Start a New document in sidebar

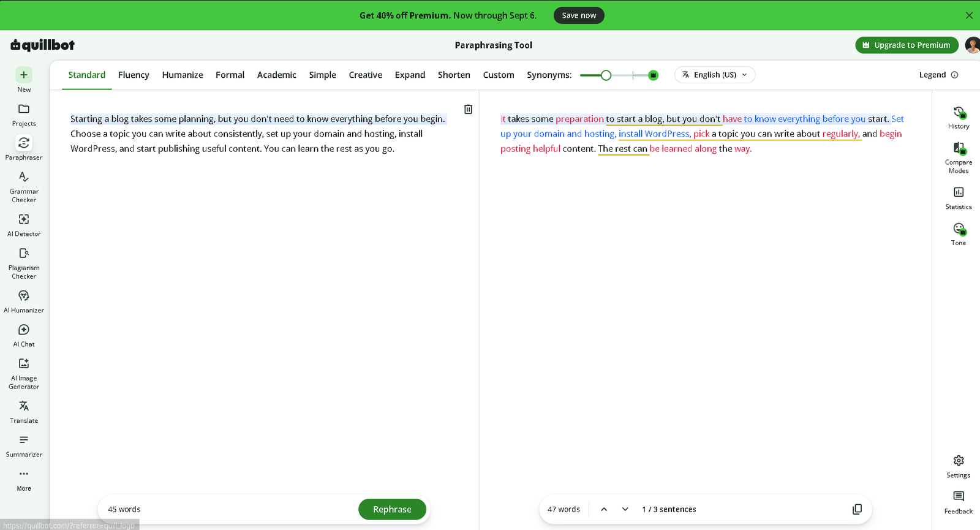point(24,80)
